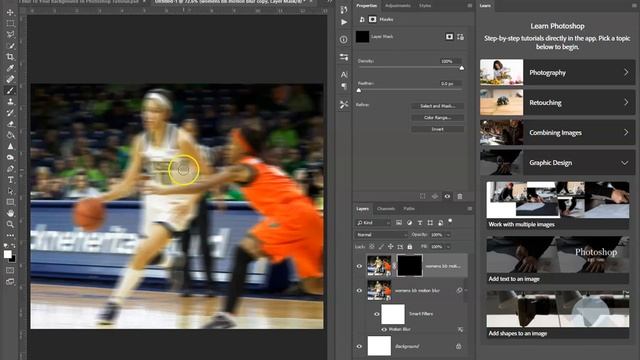The image size is (640, 360).
Task: Click the foreground color swatch
Action: pos(7,254)
